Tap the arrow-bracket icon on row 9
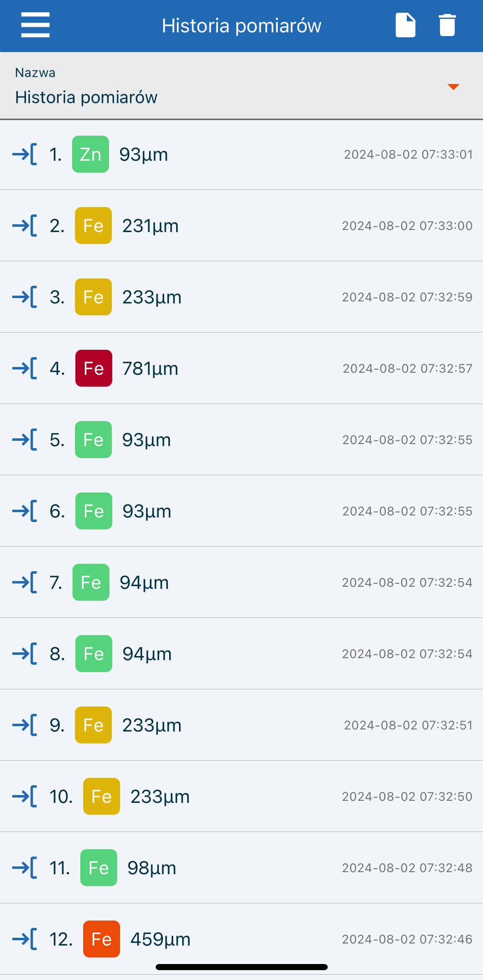The width and height of the screenshot is (483, 980). tap(25, 725)
